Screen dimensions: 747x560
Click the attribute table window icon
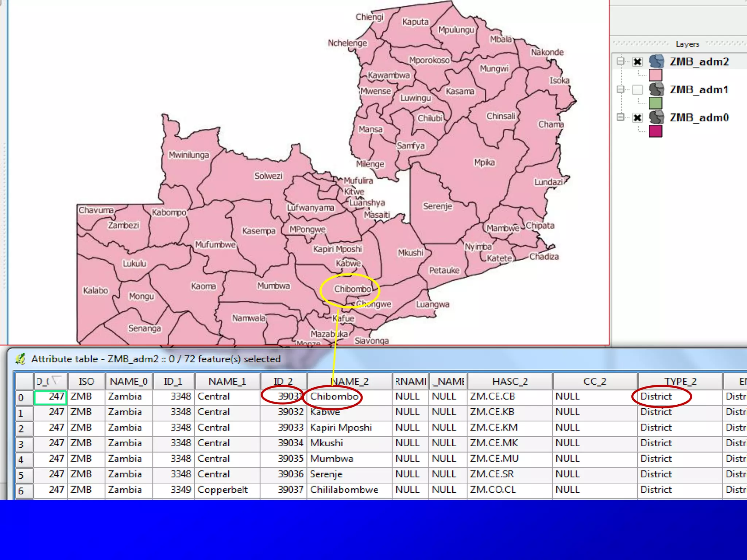click(x=20, y=359)
